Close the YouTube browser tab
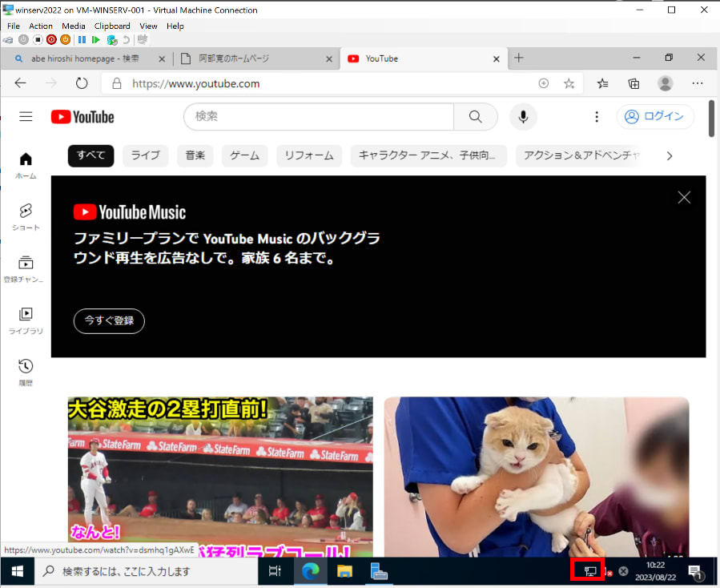Image resolution: width=720 pixels, height=588 pixels. pos(496,58)
